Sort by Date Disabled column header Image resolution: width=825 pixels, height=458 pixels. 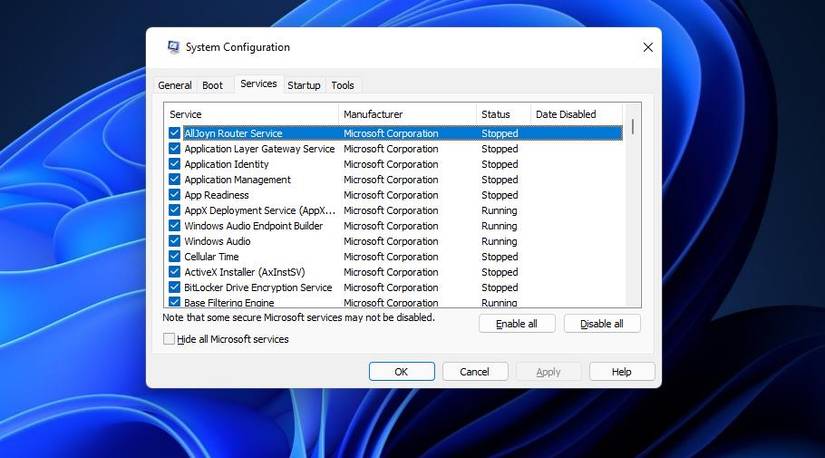(x=577, y=114)
